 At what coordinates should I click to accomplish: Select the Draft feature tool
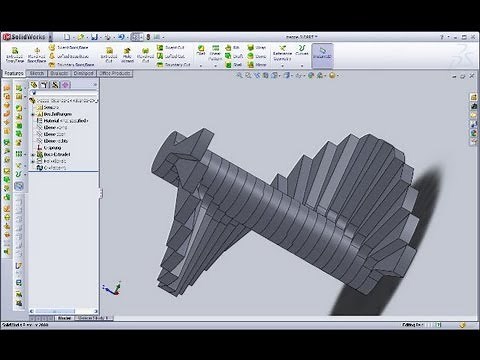point(234,56)
